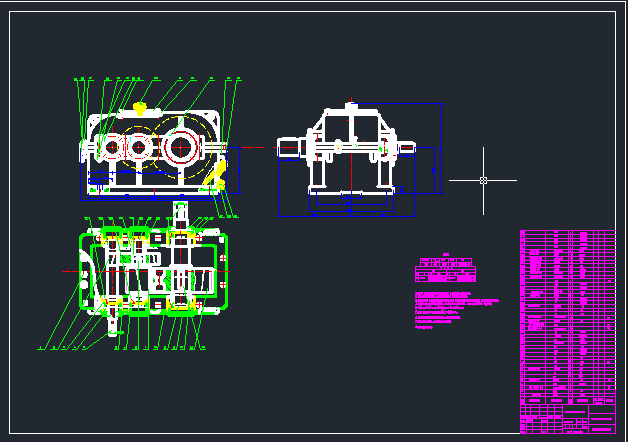628x442 pixels.
Task: Click the shaft extension left of the side view
Action: pos(289,148)
